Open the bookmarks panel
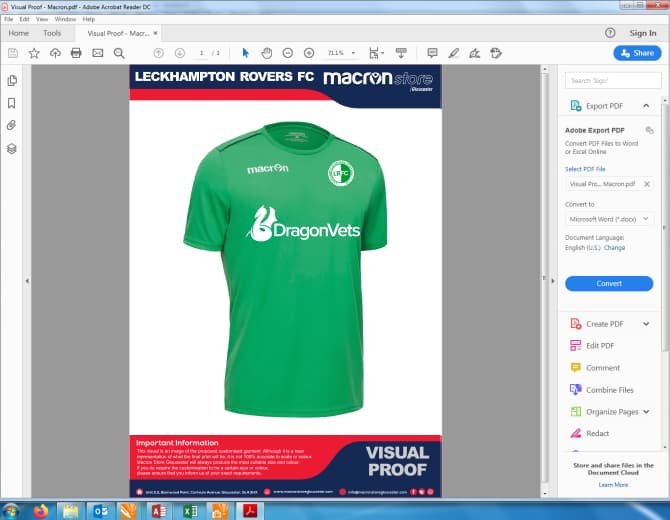 12,103
